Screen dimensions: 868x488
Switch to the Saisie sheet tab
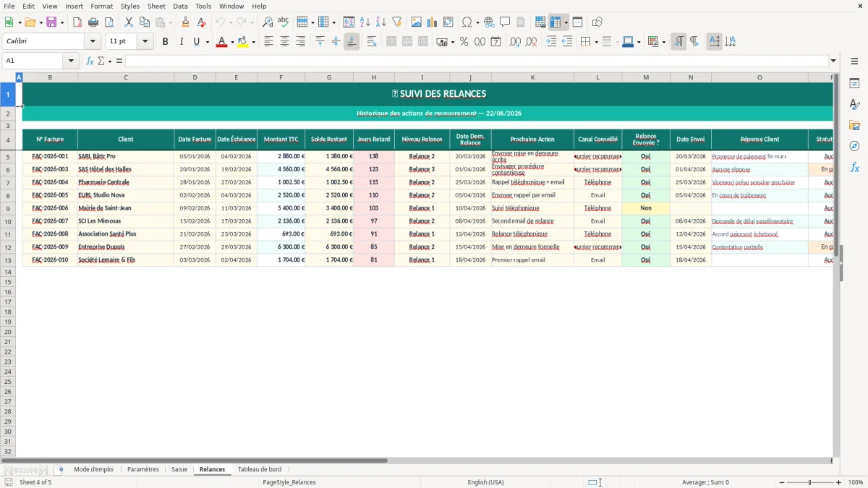tap(179, 469)
